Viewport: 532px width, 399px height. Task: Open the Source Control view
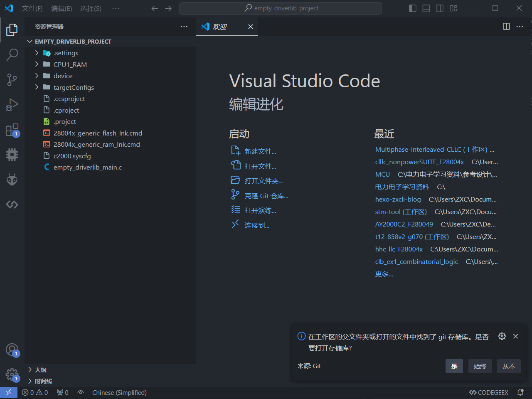12,79
